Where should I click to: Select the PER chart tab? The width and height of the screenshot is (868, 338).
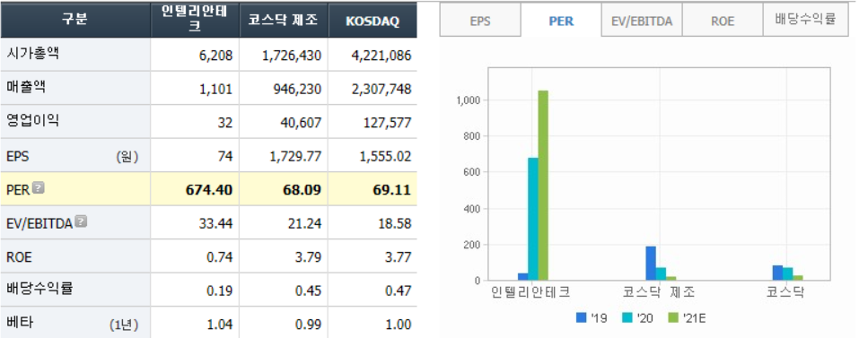[x=561, y=21]
